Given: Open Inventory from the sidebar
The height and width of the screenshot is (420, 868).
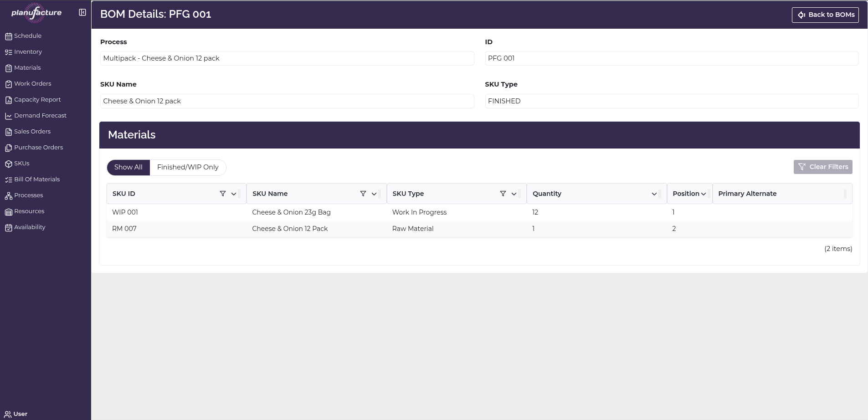Looking at the screenshot, I should point(28,51).
